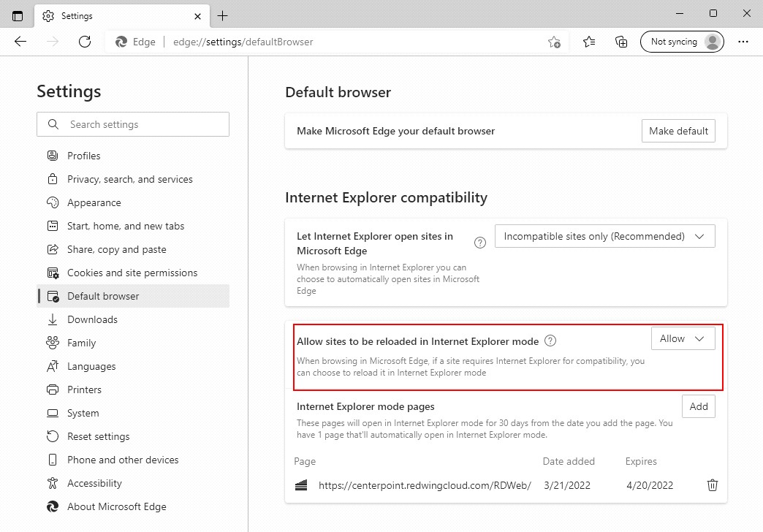763x532 pixels.
Task: Open Downloads settings
Action: point(133,319)
